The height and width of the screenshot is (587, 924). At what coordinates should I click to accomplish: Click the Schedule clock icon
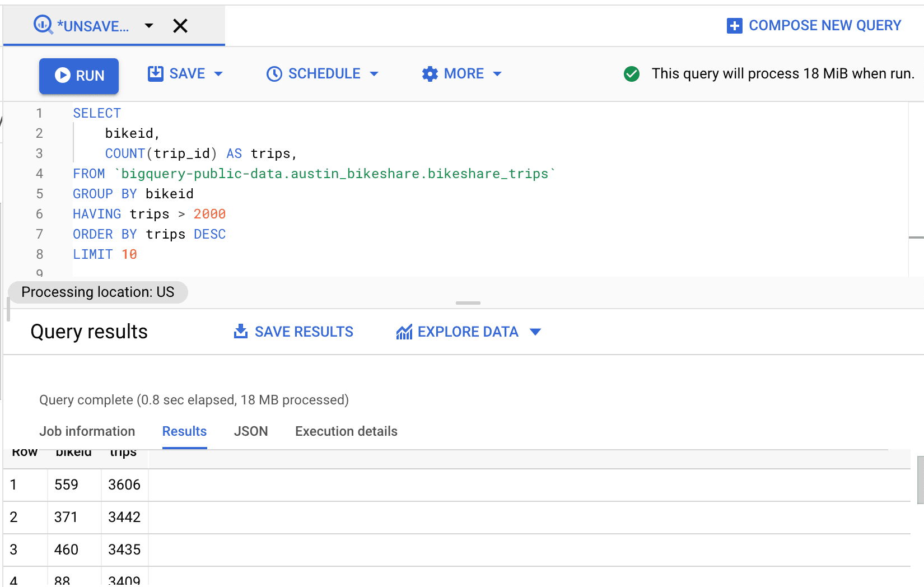274,74
